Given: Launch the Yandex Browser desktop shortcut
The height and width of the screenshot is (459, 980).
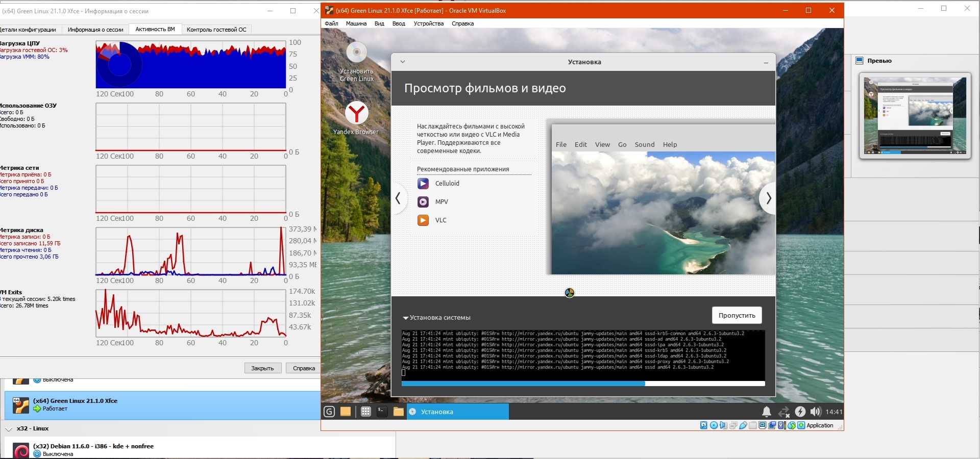Looking at the screenshot, I should 356,118.
